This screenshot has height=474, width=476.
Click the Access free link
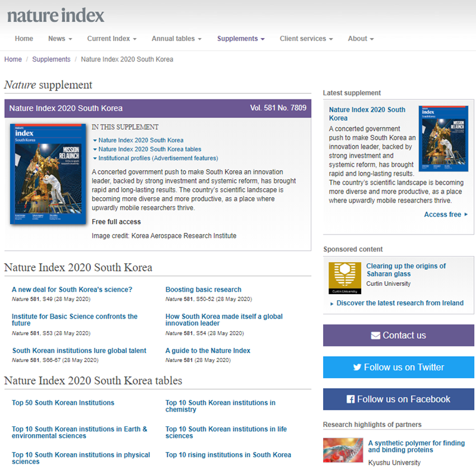point(446,214)
